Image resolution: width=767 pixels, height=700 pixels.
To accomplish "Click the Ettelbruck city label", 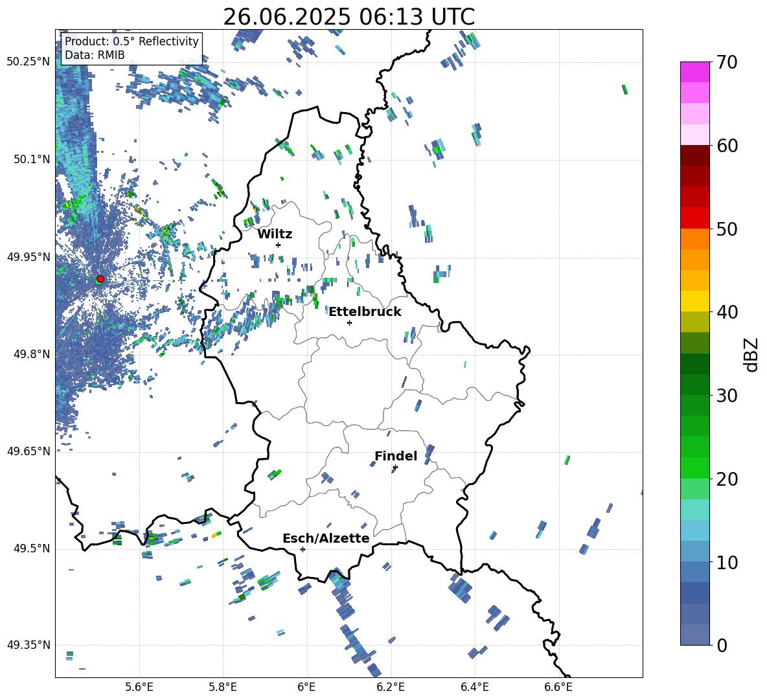I will (365, 312).
